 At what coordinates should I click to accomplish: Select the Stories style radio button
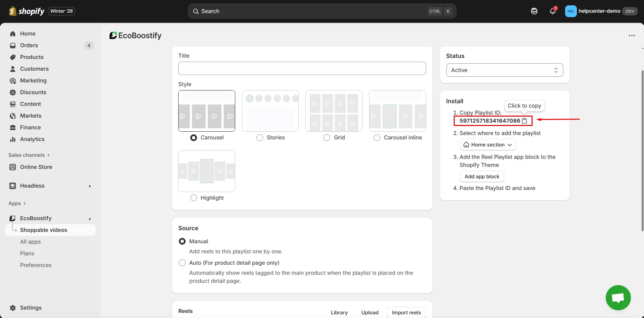point(259,138)
